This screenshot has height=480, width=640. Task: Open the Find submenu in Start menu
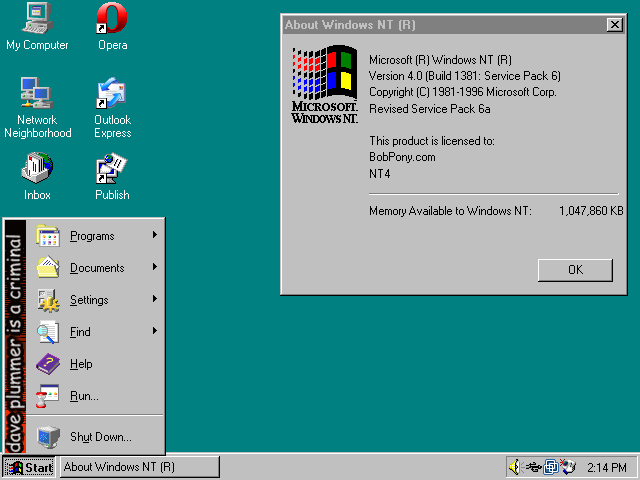80,332
